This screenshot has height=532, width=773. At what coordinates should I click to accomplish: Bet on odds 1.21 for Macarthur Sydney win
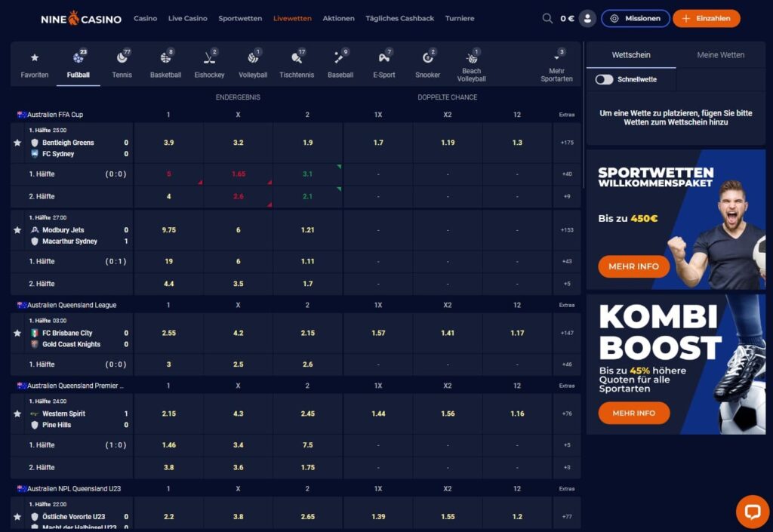coord(308,229)
